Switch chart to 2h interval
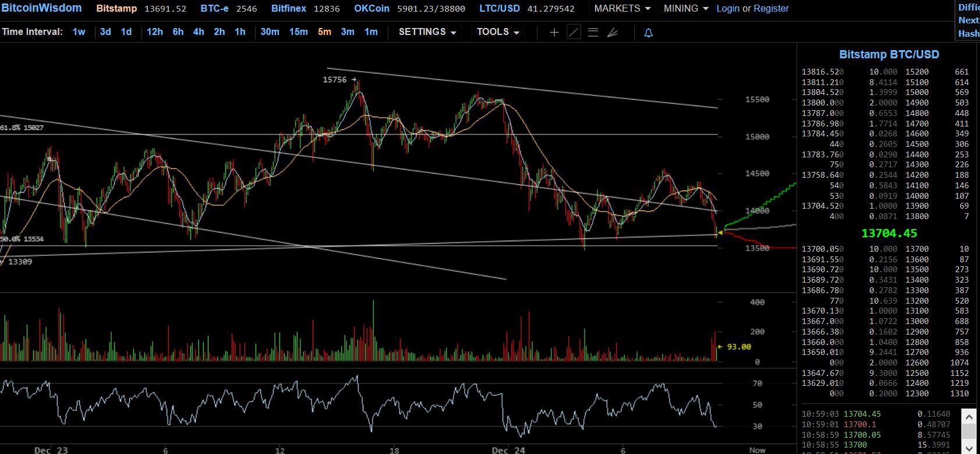 click(x=220, y=32)
